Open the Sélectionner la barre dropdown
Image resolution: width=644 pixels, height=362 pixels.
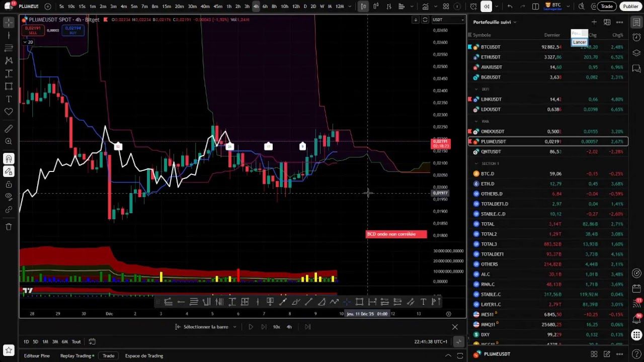[x=206, y=327]
